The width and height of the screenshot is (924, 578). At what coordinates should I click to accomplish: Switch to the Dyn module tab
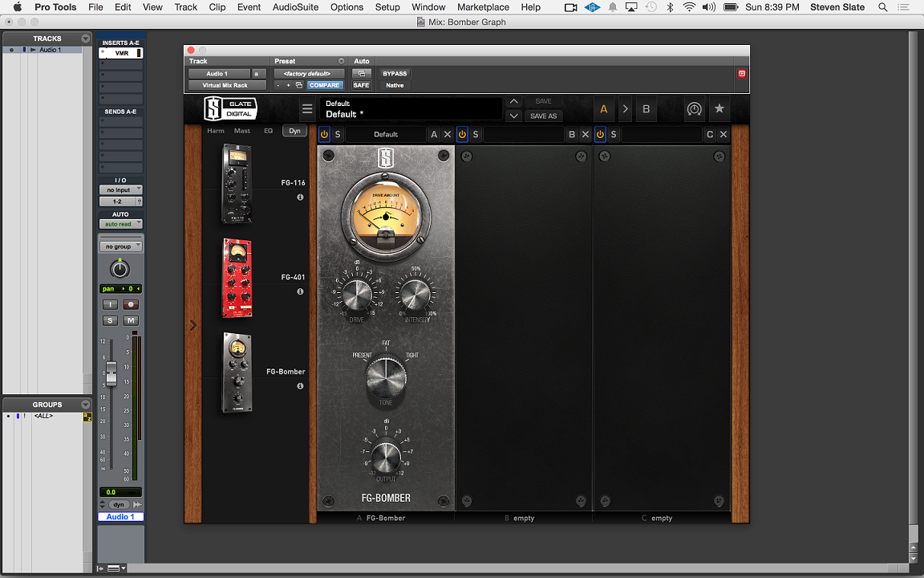[294, 131]
